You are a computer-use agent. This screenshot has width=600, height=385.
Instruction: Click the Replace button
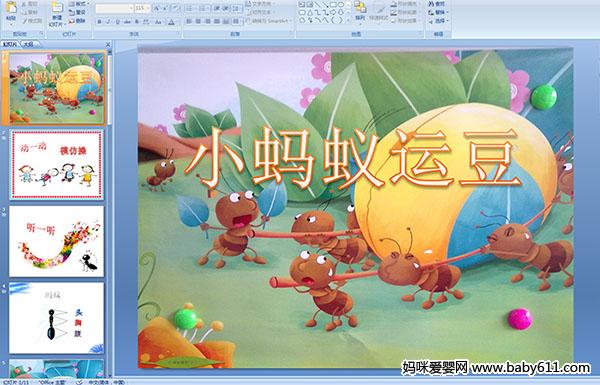pos(437,13)
